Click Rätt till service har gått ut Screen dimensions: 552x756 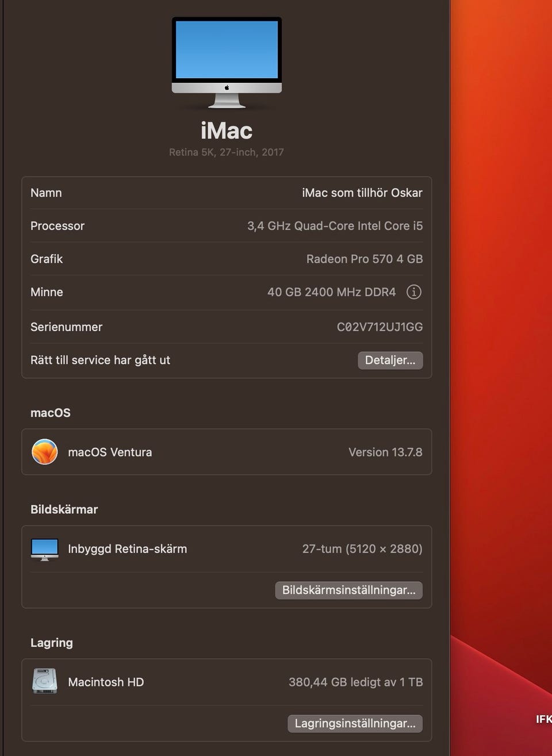(x=100, y=360)
